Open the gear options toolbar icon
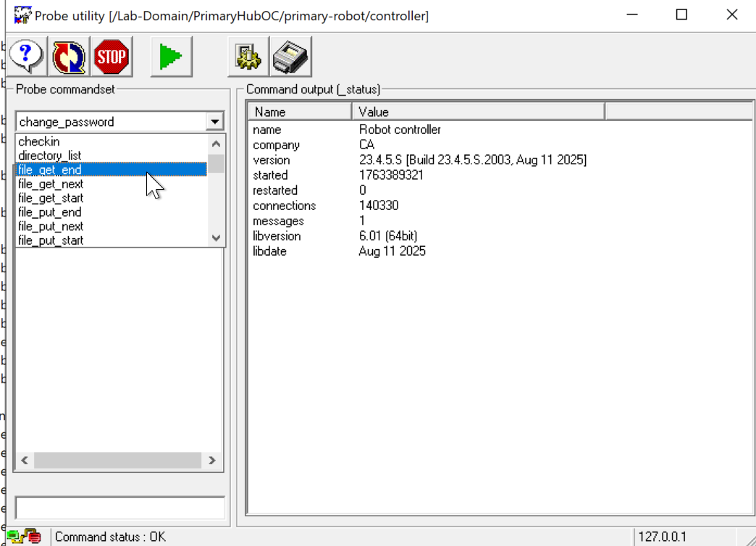Screen dimensions: 756x546 [248, 56]
